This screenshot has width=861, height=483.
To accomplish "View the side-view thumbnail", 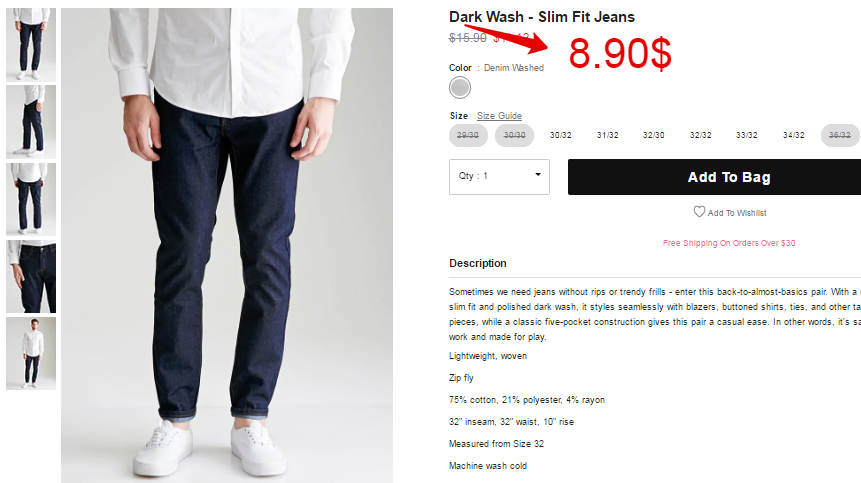I will [31, 122].
